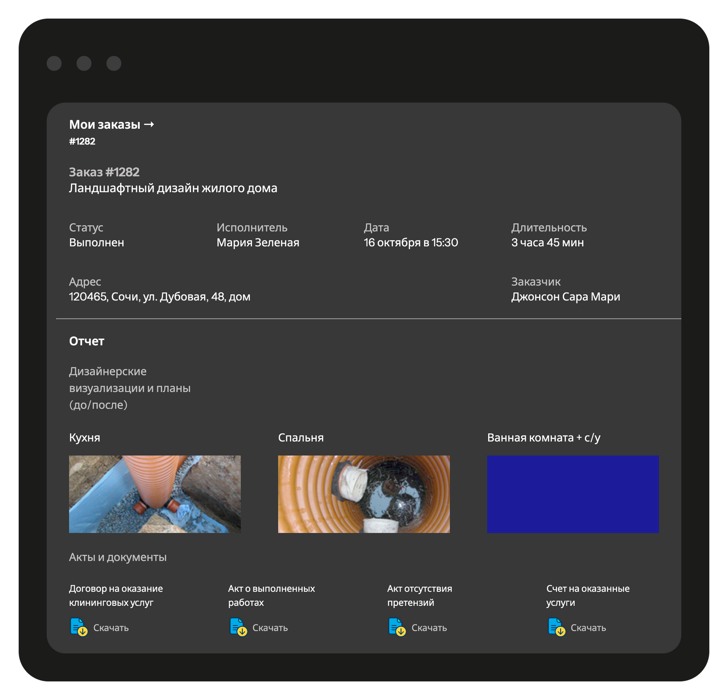Click the Акты и документы heading
The width and height of the screenshot is (728, 700).
coord(118,557)
